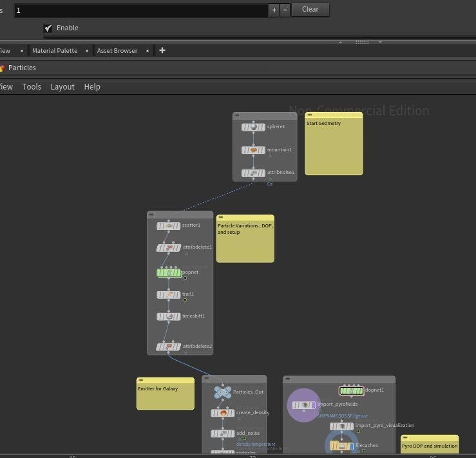This screenshot has width=476, height=458.
Task: Click the plus stepper button
Action: [x=274, y=10]
